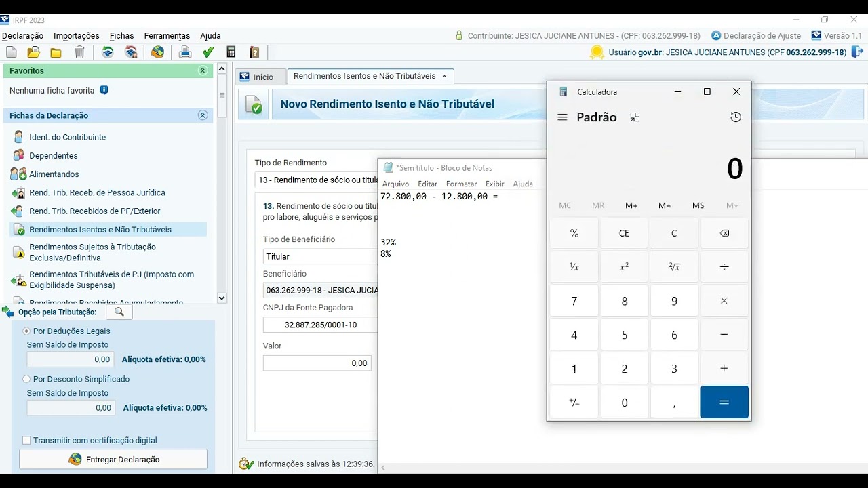Click the calculator square root key

click(674, 267)
